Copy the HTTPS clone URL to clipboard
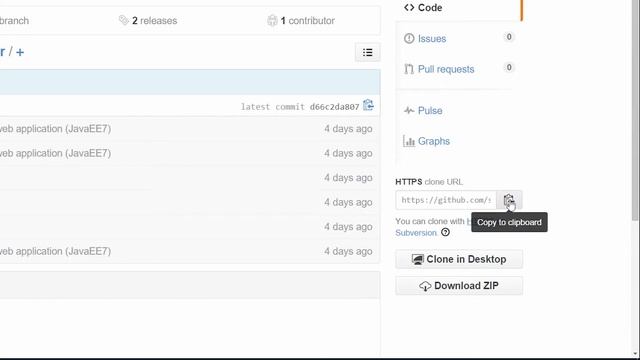This screenshot has height=360, width=640. coord(509,200)
